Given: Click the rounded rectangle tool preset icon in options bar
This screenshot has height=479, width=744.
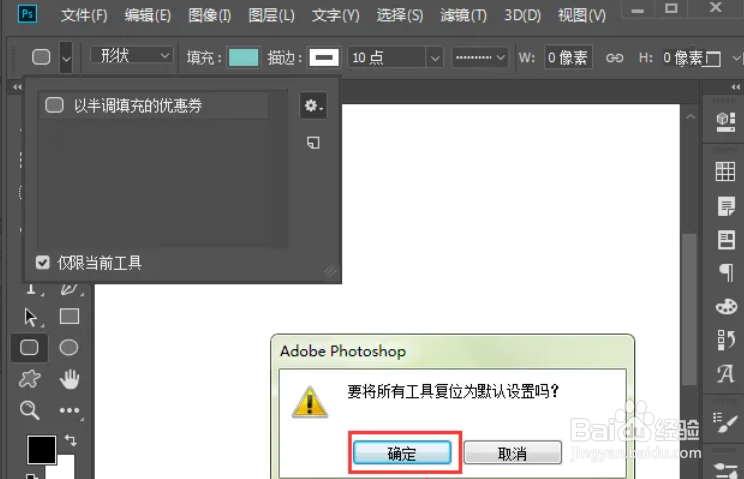Looking at the screenshot, I should tap(41, 57).
